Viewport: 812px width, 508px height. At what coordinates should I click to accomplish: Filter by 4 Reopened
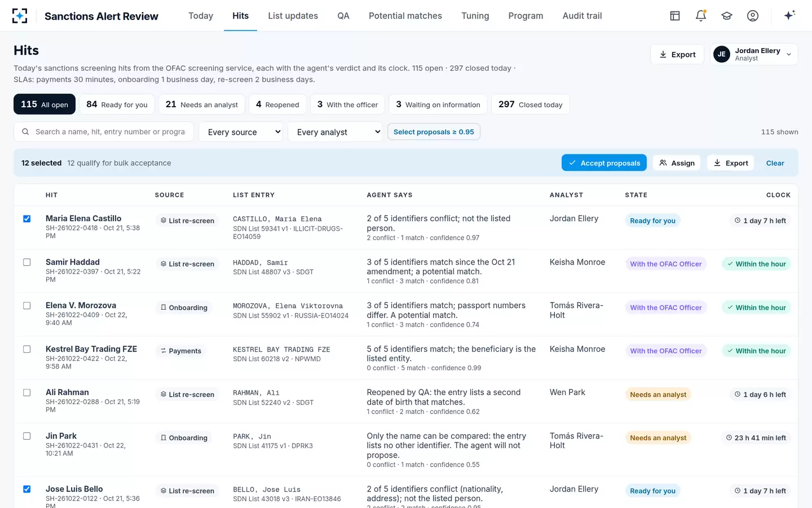tap(277, 104)
